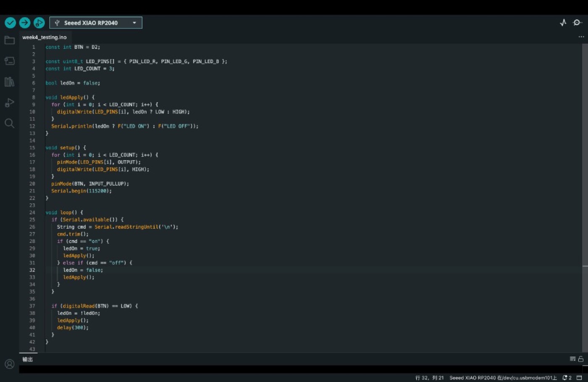This screenshot has height=382, width=588.
Task: Select the 输出 output panel tab
Action: click(28, 359)
